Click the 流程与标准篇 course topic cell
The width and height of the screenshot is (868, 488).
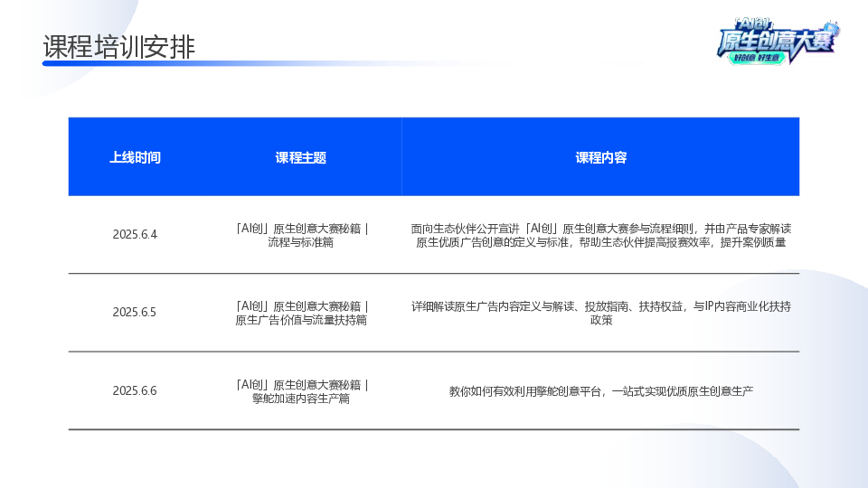point(301,235)
